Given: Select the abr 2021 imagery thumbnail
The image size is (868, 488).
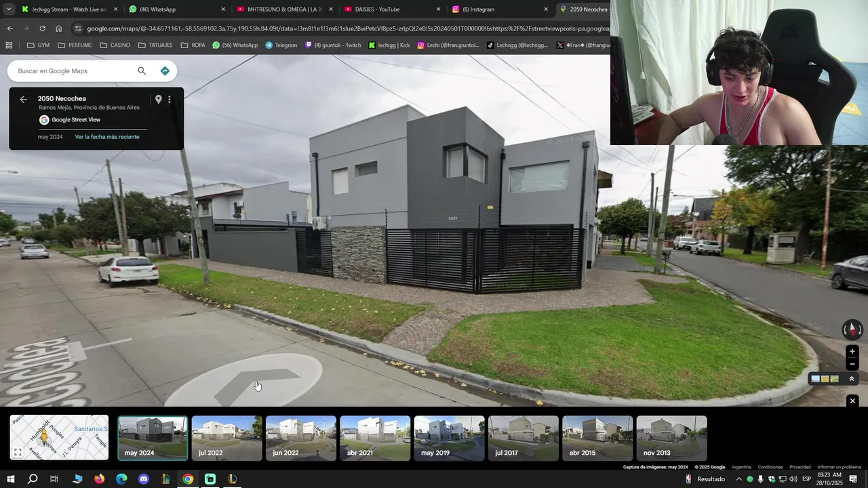Looking at the screenshot, I should click(375, 439).
